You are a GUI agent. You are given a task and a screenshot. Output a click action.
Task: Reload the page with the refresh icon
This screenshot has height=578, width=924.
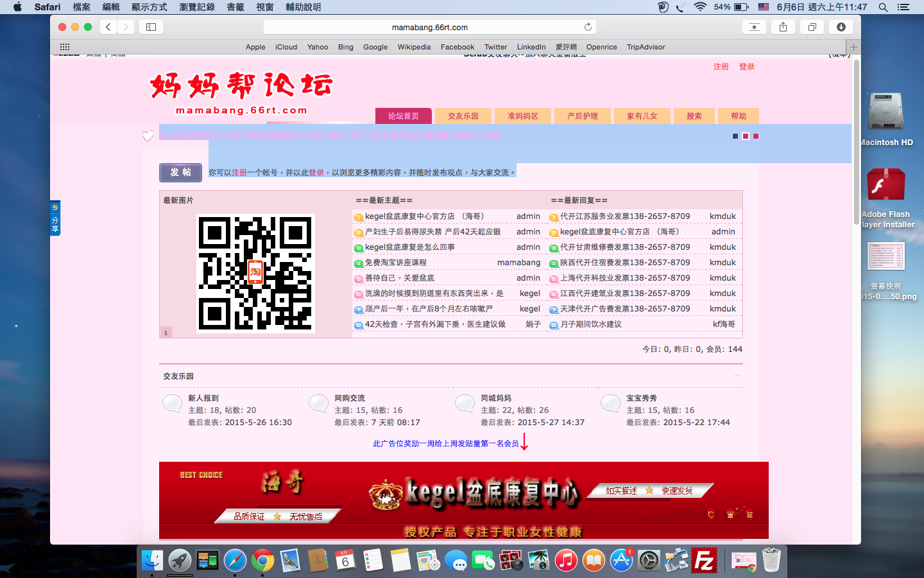[x=588, y=27]
